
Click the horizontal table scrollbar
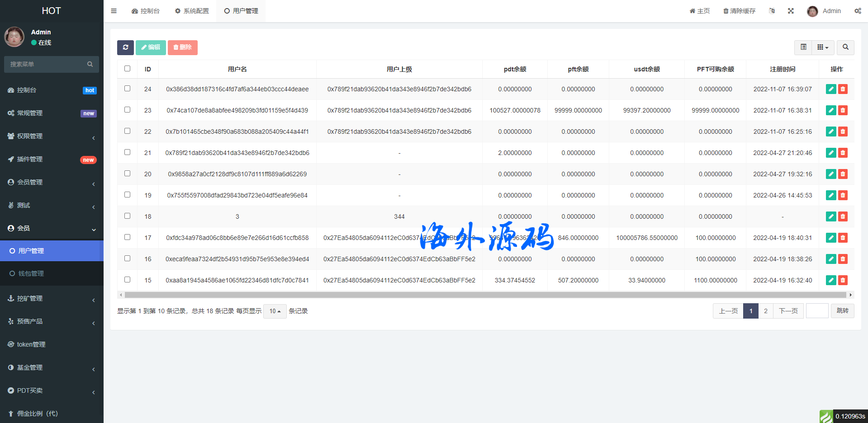[x=485, y=295]
